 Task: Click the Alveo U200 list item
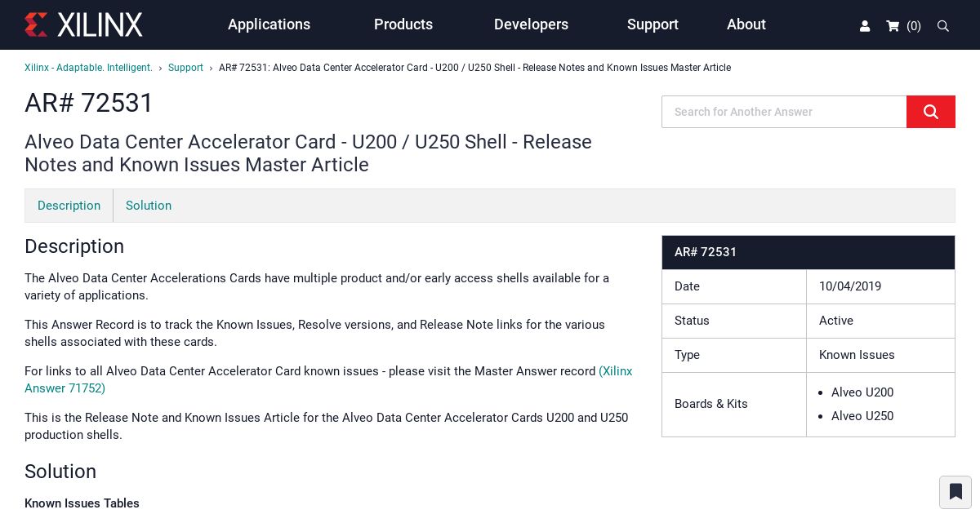[862, 392]
